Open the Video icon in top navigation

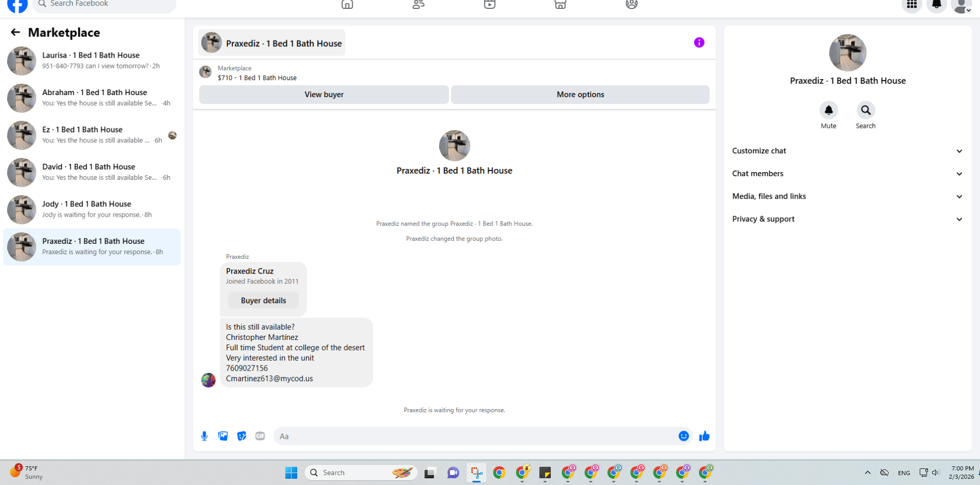click(x=489, y=5)
